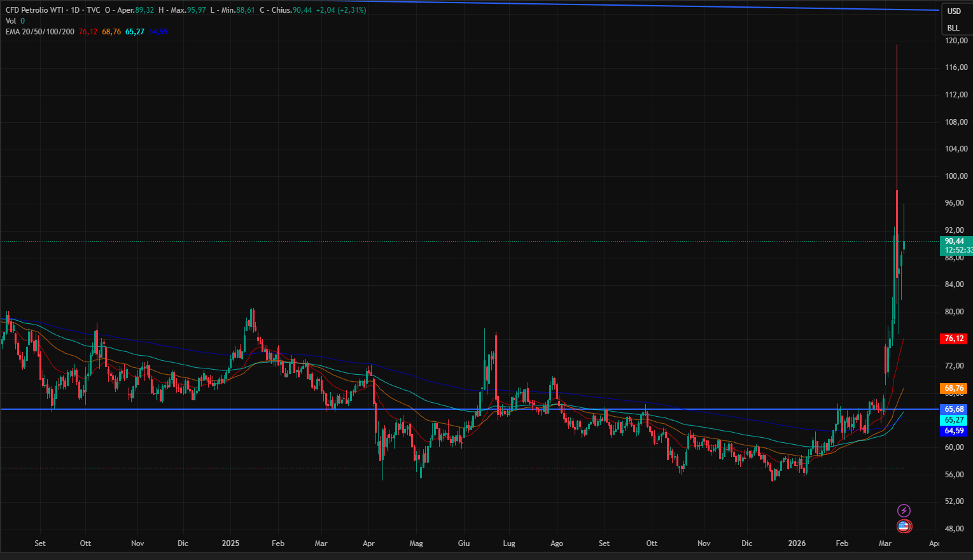973x560 pixels.
Task: Click the 112,00 price axis label
Action: pos(956,95)
